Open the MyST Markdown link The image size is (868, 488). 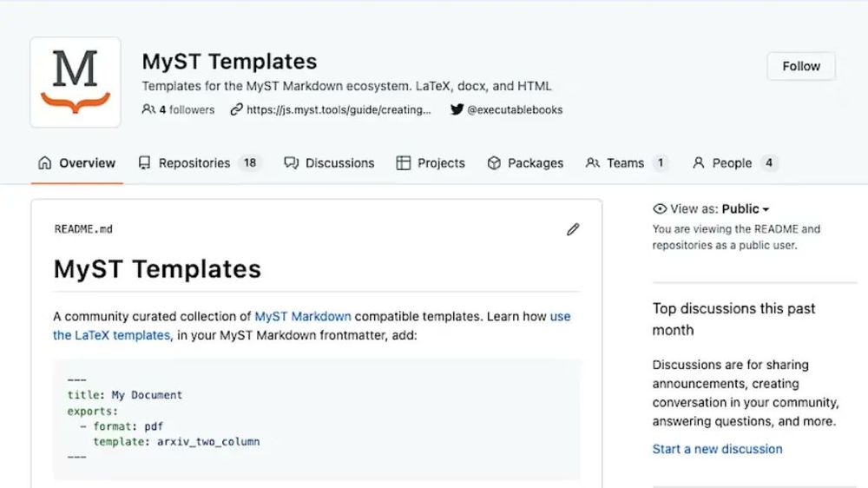tap(303, 316)
